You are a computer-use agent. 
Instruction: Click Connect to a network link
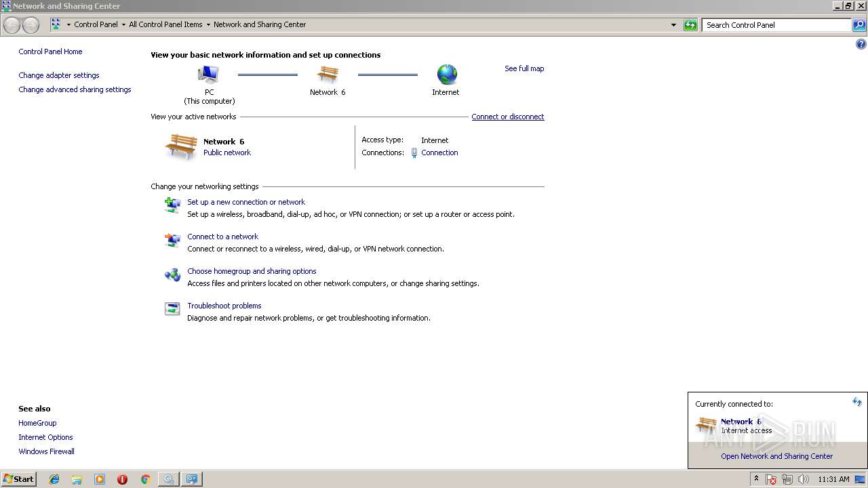pos(222,237)
